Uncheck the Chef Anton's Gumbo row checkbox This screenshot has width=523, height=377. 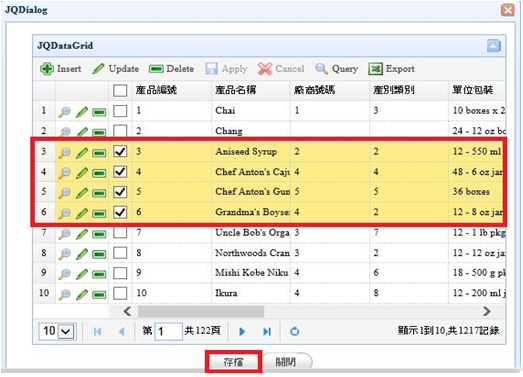pyautogui.click(x=120, y=192)
